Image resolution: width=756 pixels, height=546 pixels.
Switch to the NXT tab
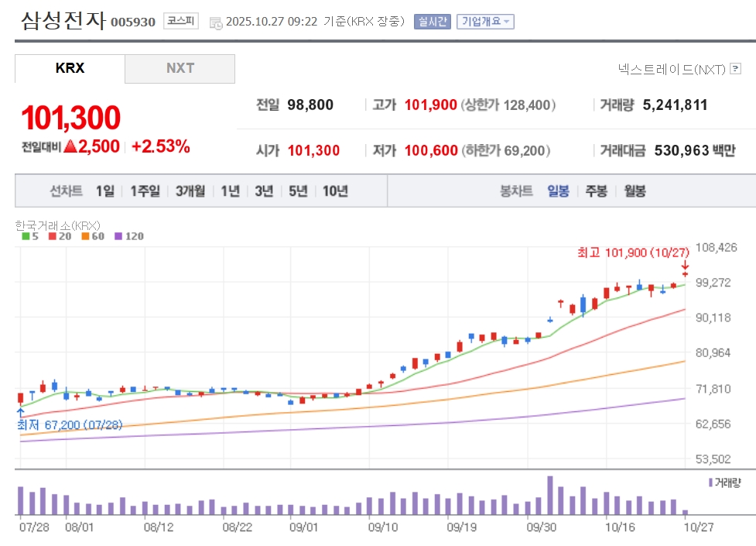point(180,68)
